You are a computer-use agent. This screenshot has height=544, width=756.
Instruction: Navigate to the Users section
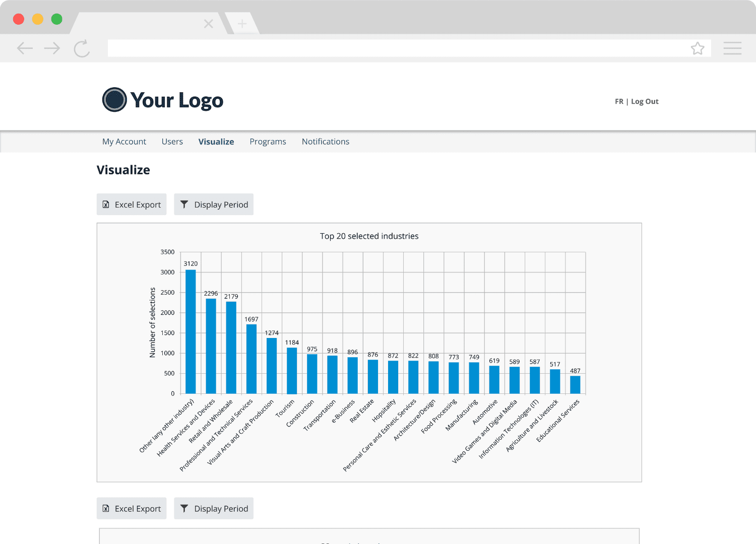tap(172, 142)
